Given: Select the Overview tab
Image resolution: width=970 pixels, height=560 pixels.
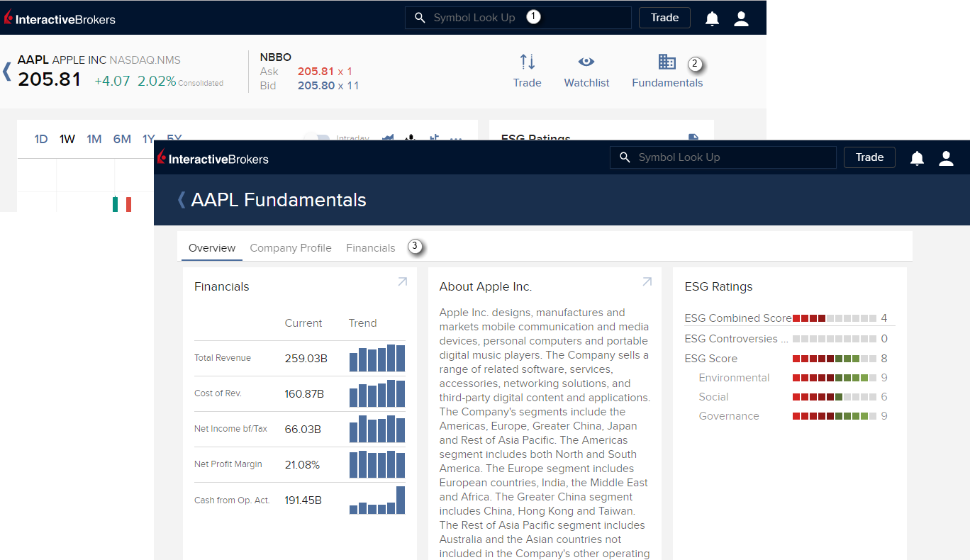Looking at the screenshot, I should [212, 248].
